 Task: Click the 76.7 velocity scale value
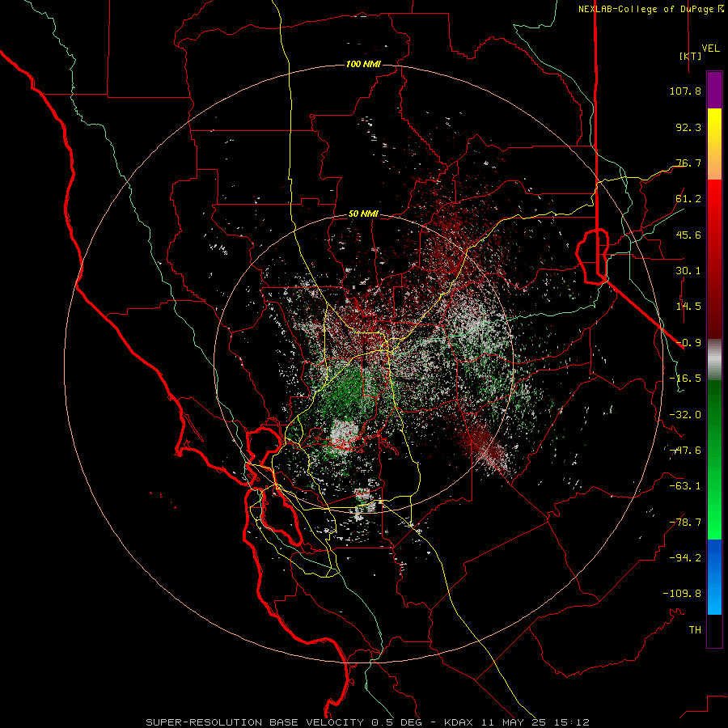click(688, 163)
